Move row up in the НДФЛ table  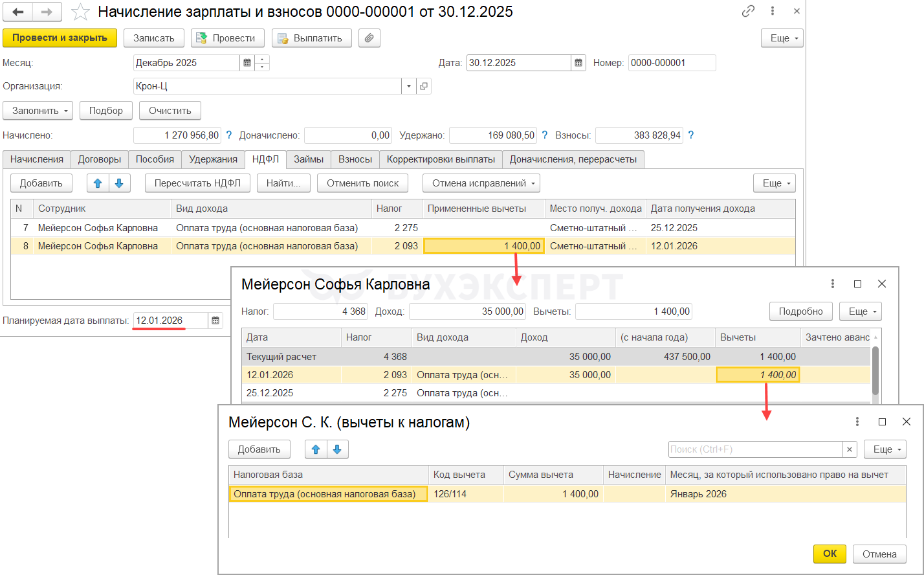pyautogui.click(x=98, y=183)
